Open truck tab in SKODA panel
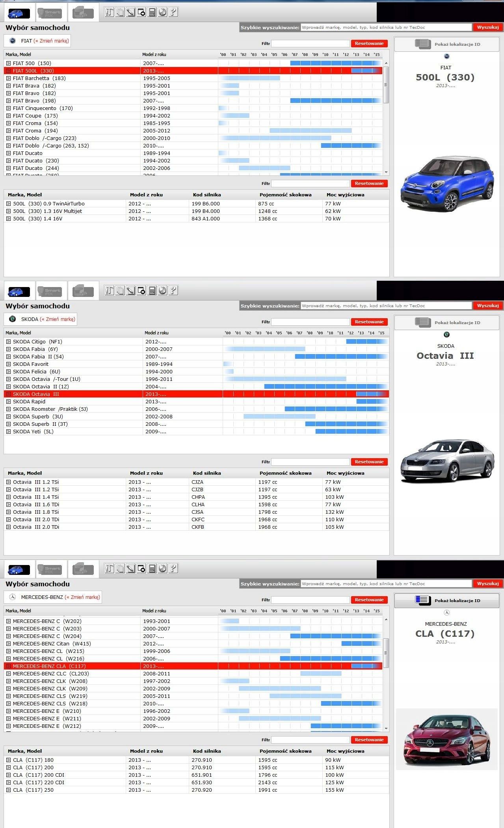 [83, 291]
